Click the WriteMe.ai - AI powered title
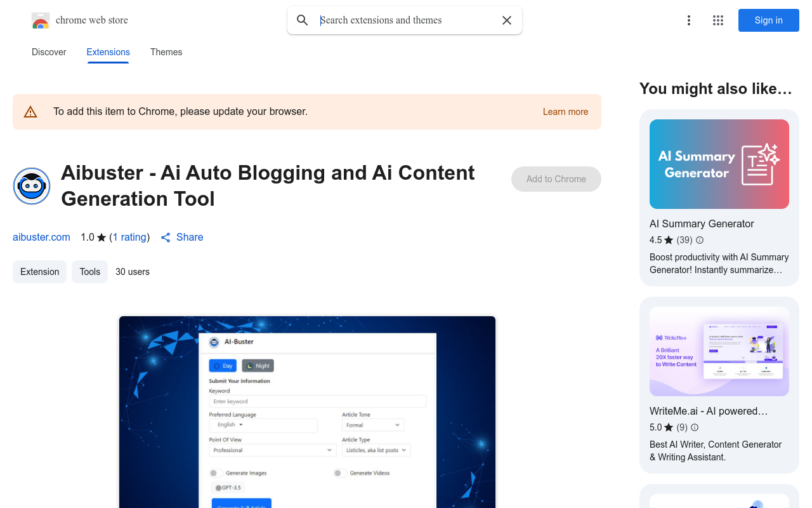Viewport: 812px width, 508px height. click(x=709, y=411)
